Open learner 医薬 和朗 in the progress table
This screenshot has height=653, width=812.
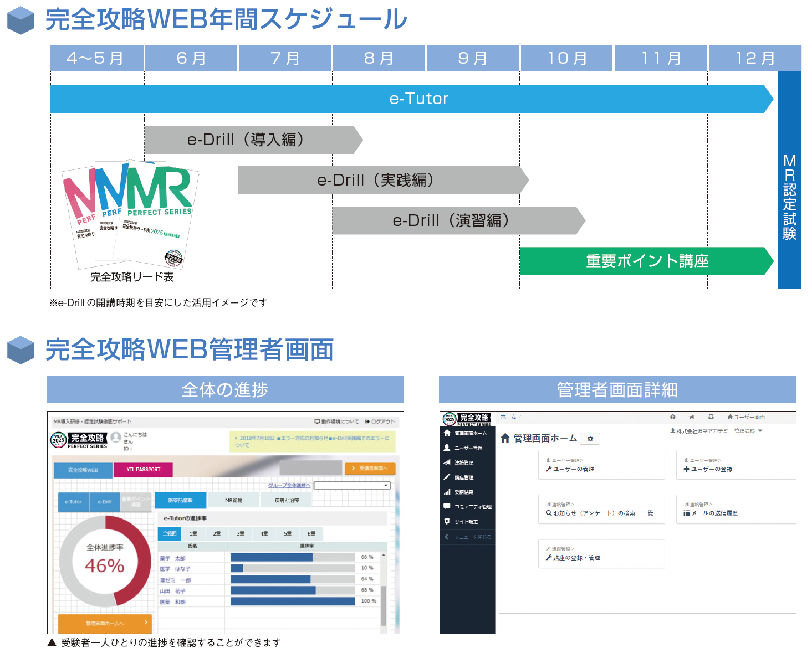click(172, 601)
